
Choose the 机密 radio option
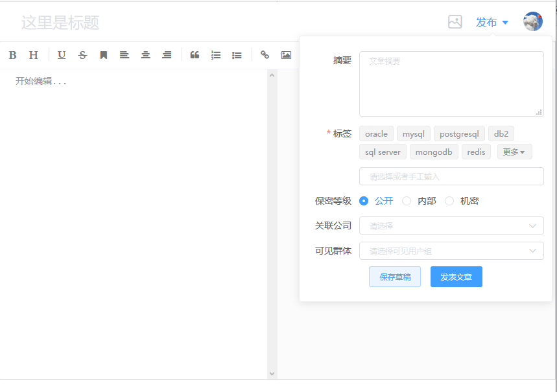pos(449,201)
